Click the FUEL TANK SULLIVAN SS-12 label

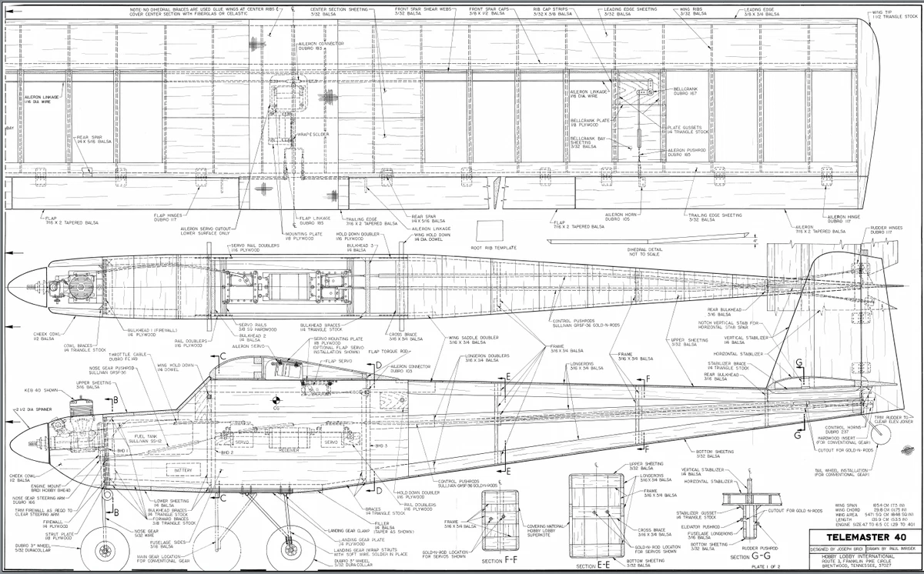tap(143, 439)
